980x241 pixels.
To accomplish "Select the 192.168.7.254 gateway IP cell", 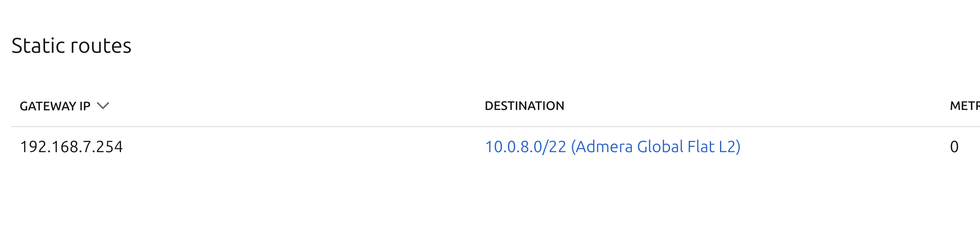I will click(x=71, y=147).
